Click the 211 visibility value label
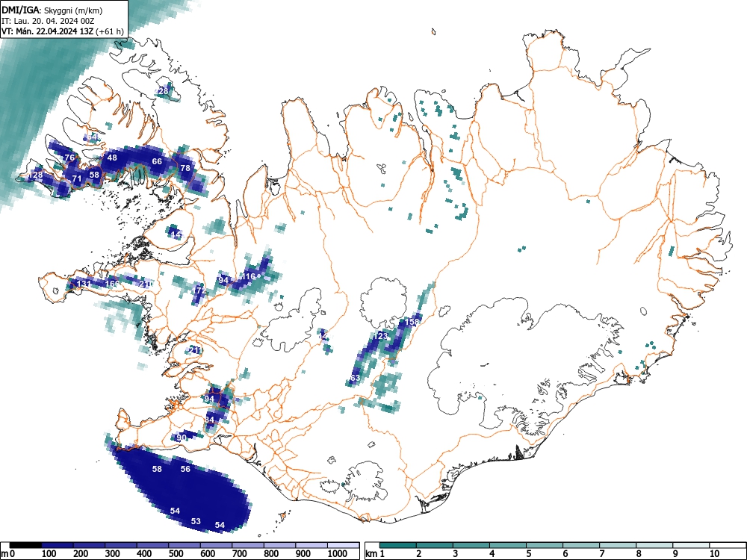Viewport: 747px width, 560px height. pyautogui.click(x=195, y=350)
